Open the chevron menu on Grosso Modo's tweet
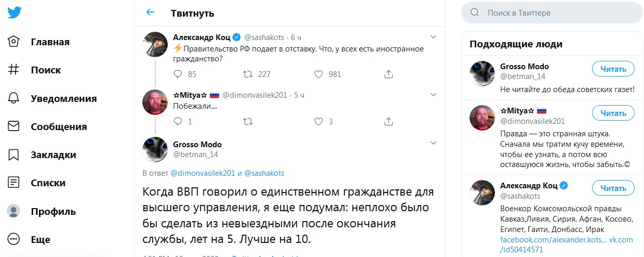 coord(434,143)
